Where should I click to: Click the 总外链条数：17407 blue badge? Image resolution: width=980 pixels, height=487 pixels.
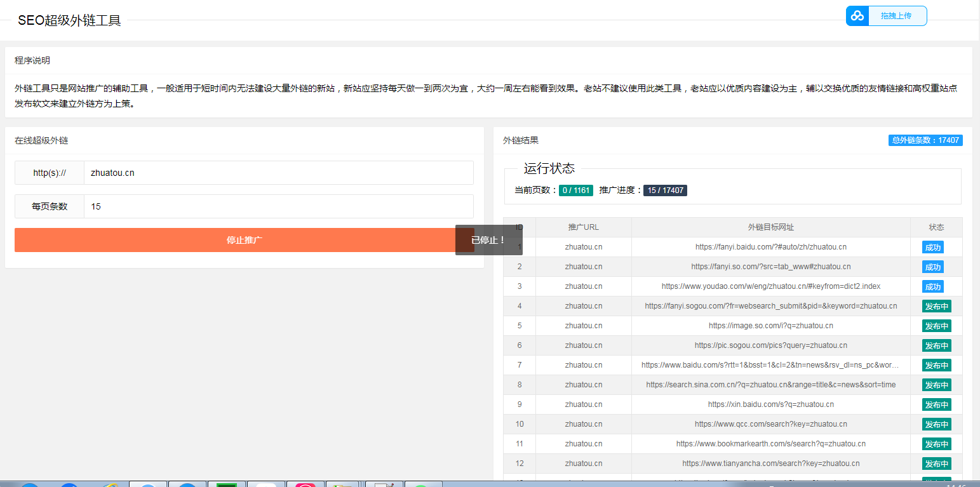925,140
